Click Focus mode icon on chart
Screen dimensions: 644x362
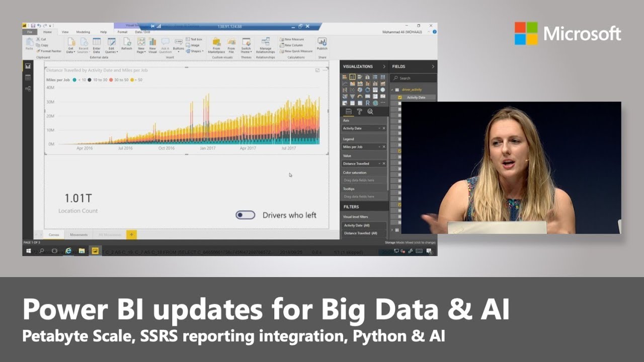(x=317, y=70)
